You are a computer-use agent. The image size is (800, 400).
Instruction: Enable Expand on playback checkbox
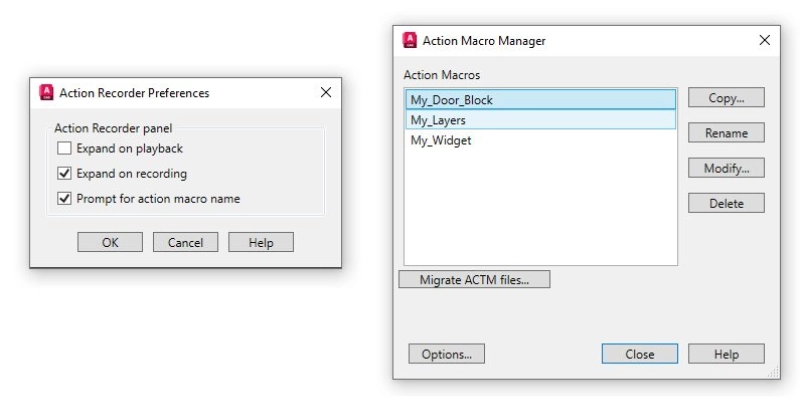64,148
